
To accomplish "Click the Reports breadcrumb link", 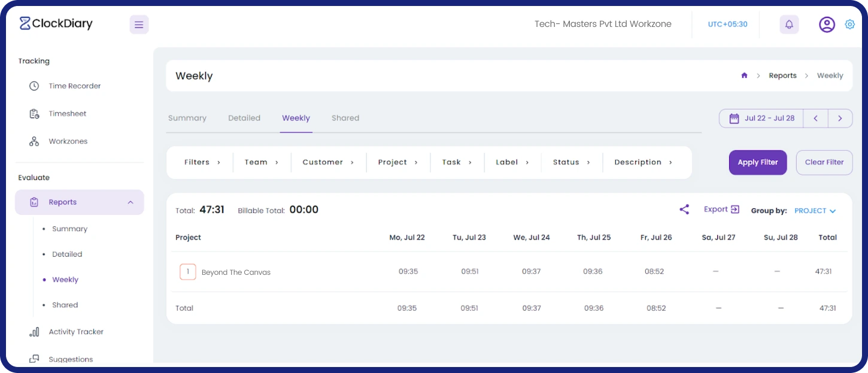I will pyautogui.click(x=782, y=75).
